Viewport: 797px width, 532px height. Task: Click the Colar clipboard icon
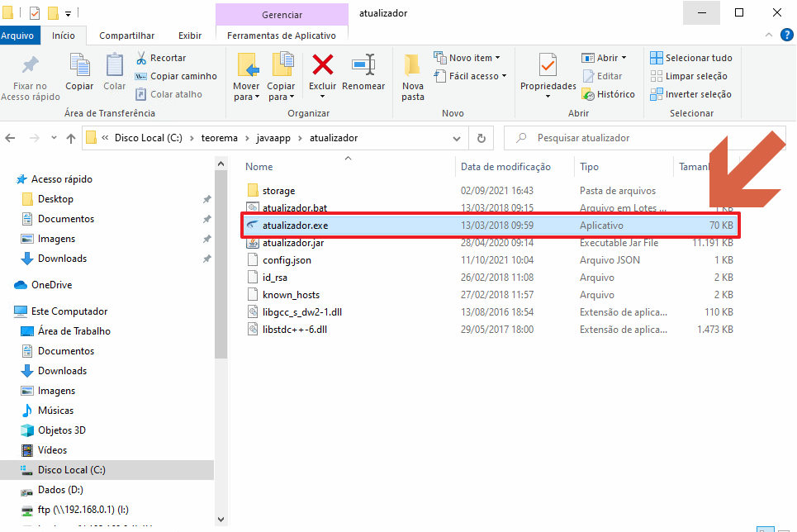click(114, 65)
